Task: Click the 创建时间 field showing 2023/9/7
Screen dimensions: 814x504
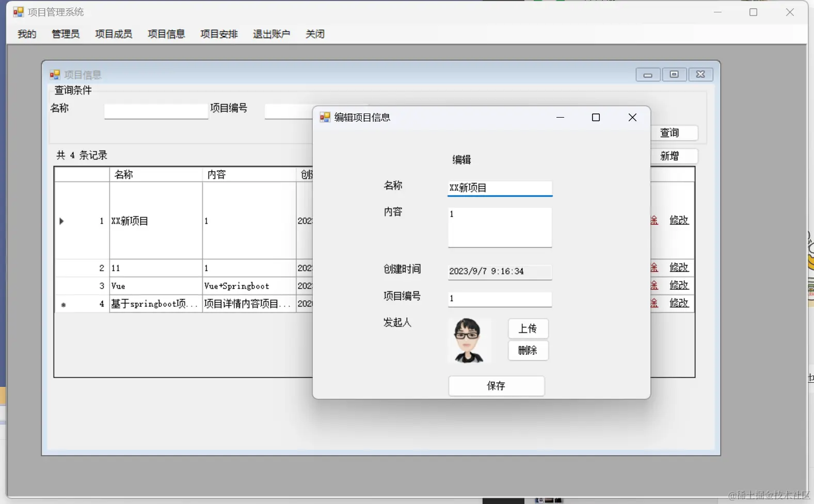Action: coord(500,272)
